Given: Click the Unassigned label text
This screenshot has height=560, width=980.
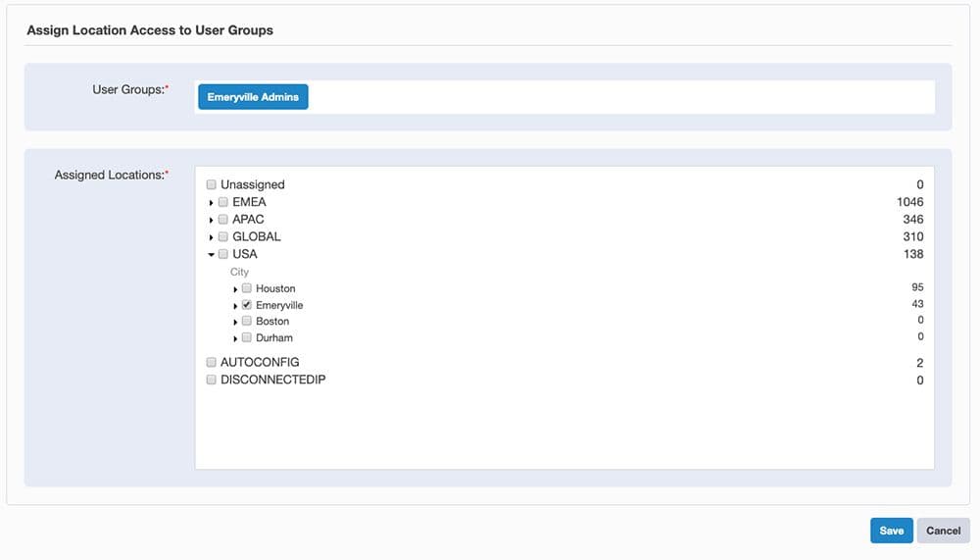Looking at the screenshot, I should (253, 184).
